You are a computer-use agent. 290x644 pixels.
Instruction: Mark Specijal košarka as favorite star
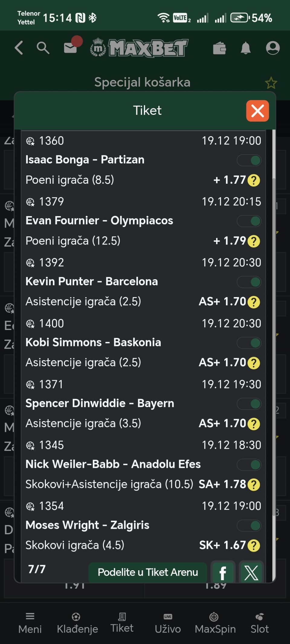tap(271, 83)
